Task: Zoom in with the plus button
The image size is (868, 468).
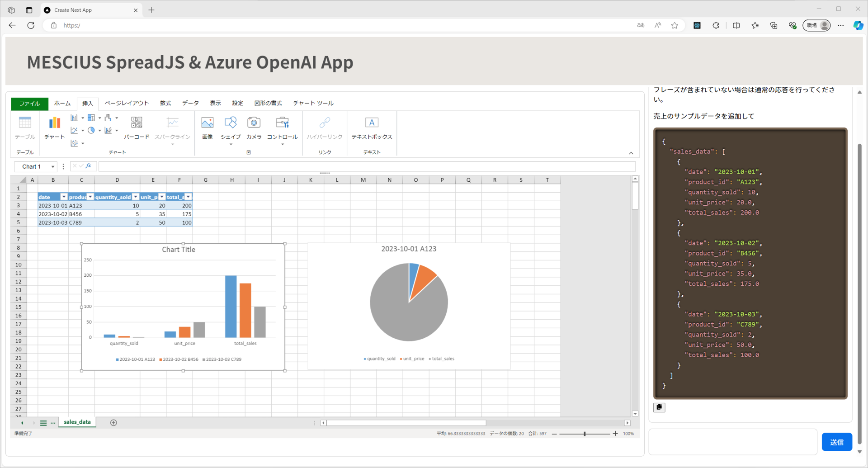Action: pos(615,434)
